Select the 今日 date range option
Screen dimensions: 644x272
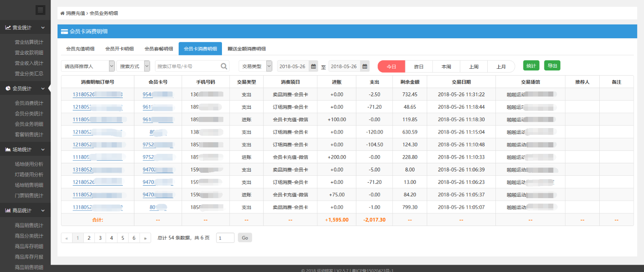(391, 67)
